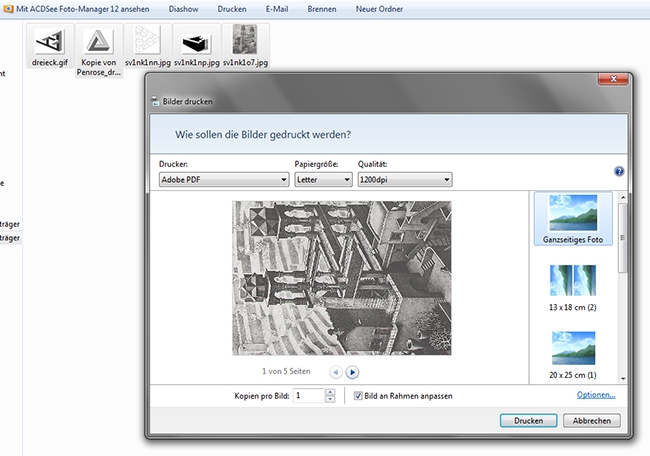
Task: Click the 1 von 5 Seiten text
Action: point(286,371)
